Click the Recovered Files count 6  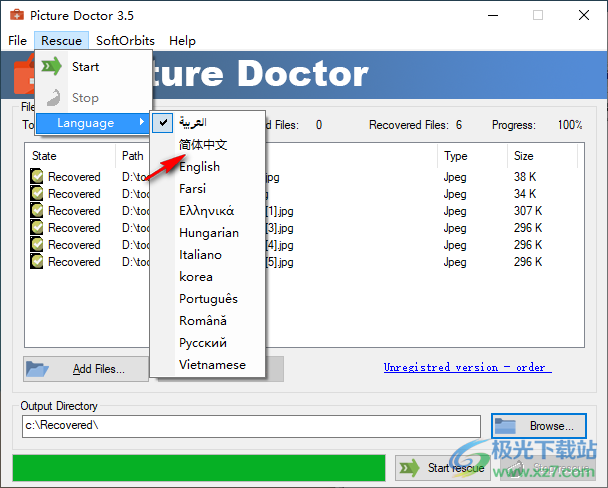click(459, 125)
